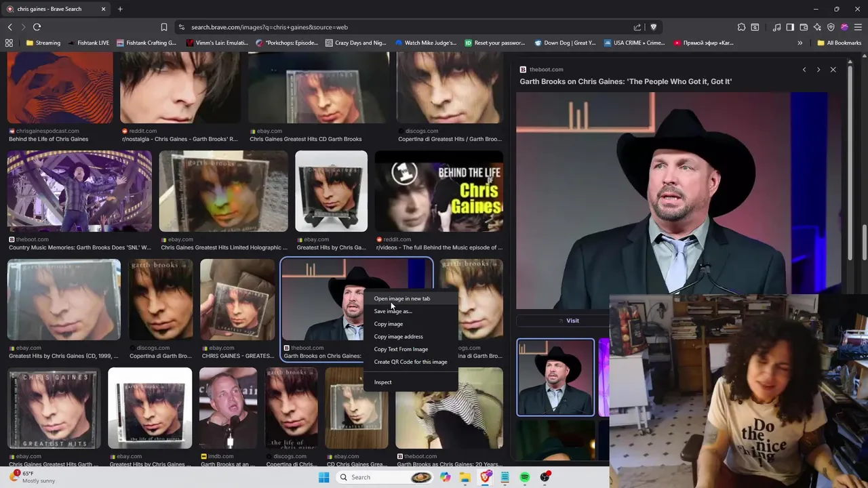
Task: Open Spotify from the taskbar
Action: [x=525, y=477]
